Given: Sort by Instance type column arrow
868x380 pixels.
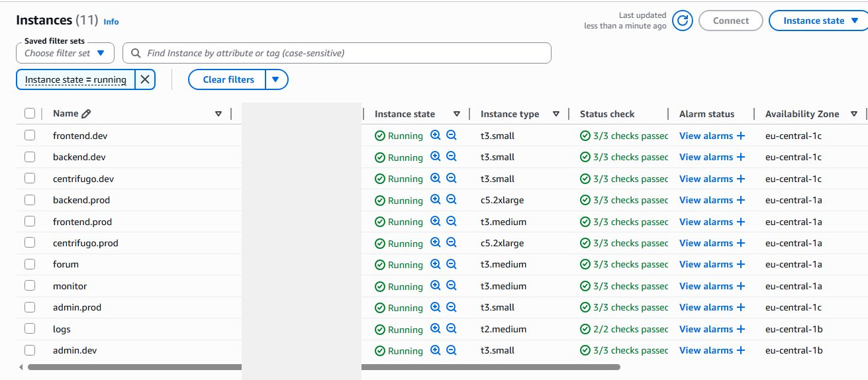Looking at the screenshot, I should tap(556, 114).
